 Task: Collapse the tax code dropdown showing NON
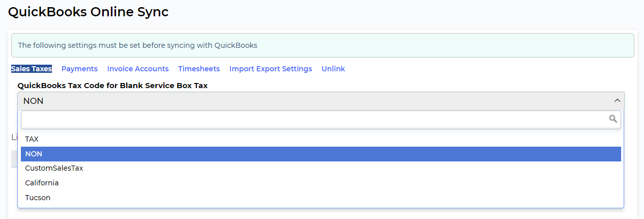(x=321, y=101)
